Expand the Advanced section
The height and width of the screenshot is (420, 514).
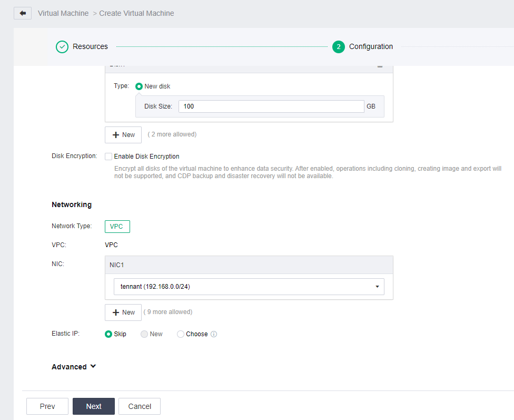tap(74, 367)
